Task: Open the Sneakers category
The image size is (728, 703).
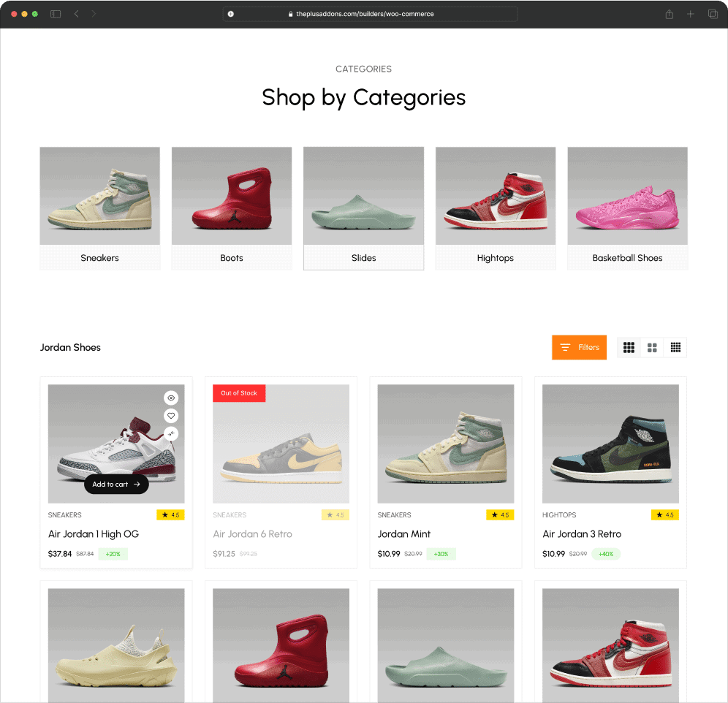Action: 100,208
